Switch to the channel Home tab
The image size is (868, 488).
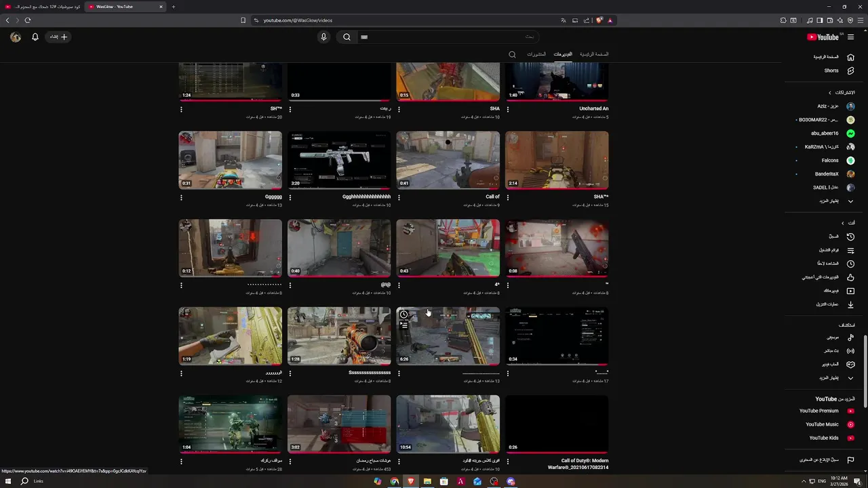tap(594, 54)
